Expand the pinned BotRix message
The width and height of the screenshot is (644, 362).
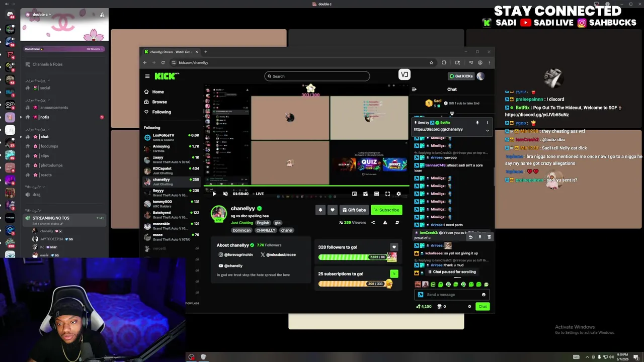tap(487, 131)
